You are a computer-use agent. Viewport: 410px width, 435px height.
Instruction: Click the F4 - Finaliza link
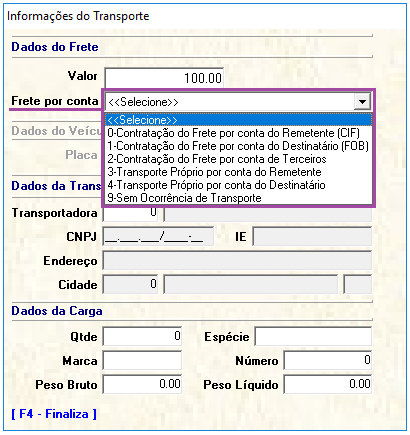tap(54, 414)
